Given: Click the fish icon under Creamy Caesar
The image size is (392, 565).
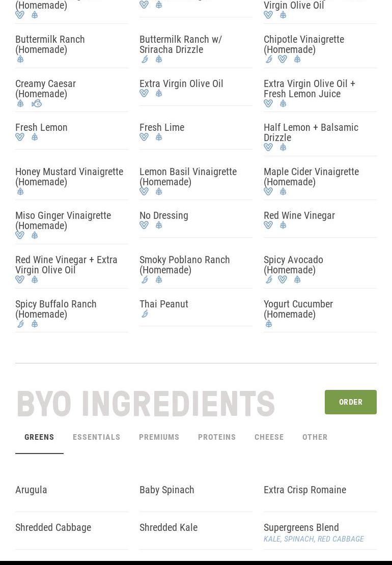Looking at the screenshot, I should [x=36, y=104].
